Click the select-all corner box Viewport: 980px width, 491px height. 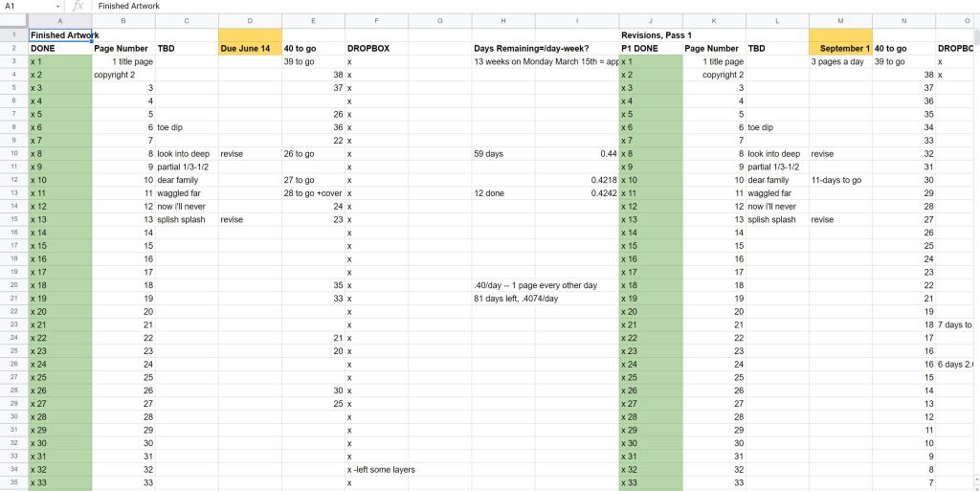13,21
